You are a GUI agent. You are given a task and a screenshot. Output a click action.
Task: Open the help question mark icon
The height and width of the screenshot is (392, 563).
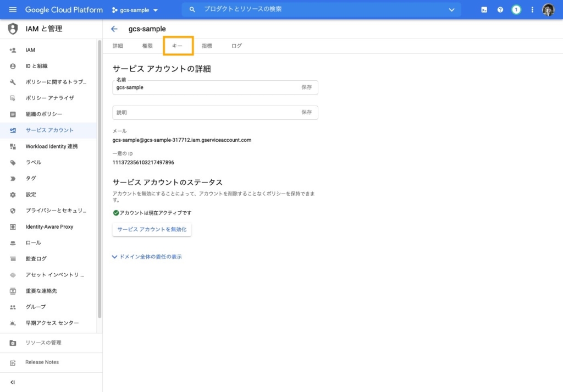coord(500,10)
